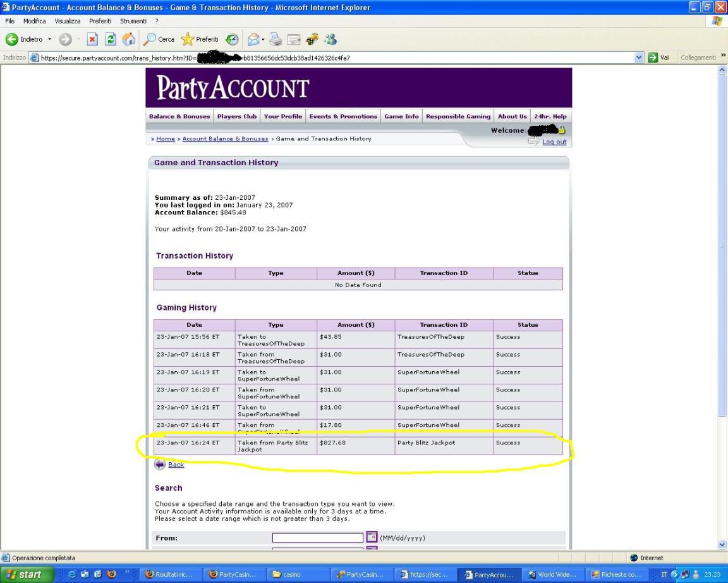Open the Preferiti menu
728x583 pixels.
click(x=100, y=21)
